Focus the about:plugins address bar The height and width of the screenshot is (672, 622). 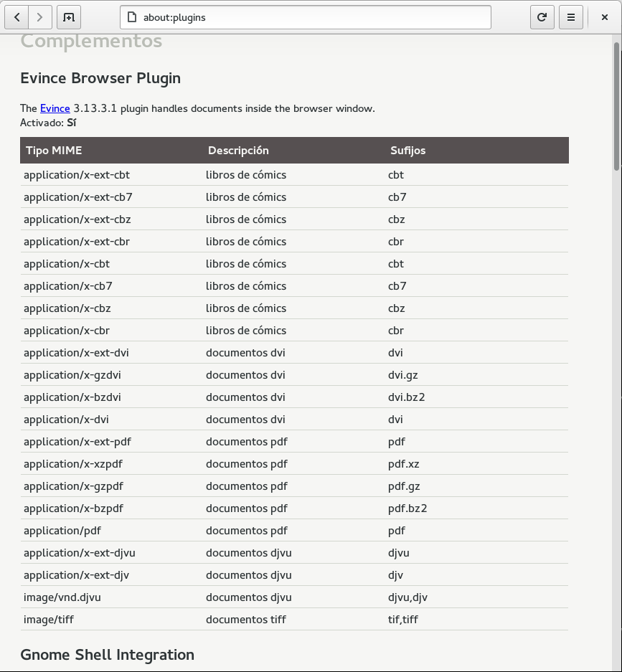305,17
